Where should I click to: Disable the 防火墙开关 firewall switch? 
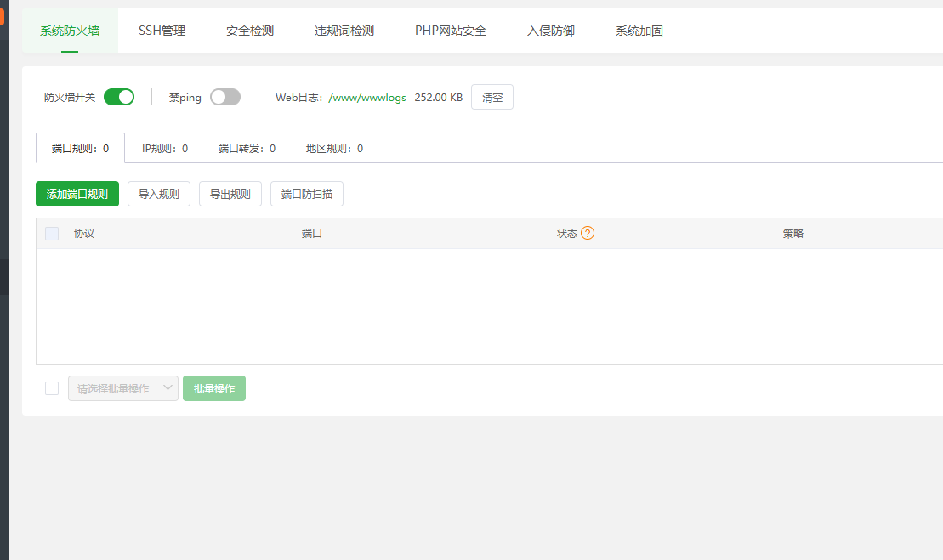119,97
